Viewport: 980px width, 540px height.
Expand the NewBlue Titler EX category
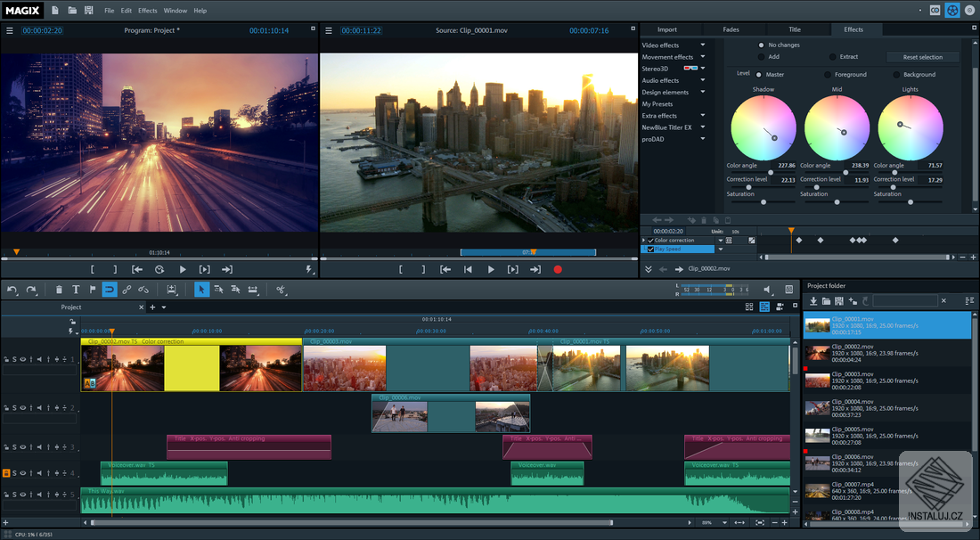coord(703,127)
